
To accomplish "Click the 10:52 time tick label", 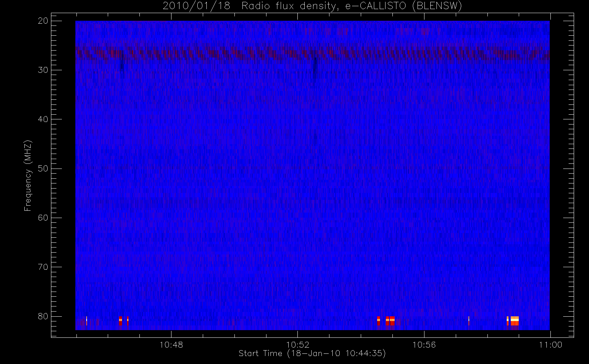I will click(298, 345).
